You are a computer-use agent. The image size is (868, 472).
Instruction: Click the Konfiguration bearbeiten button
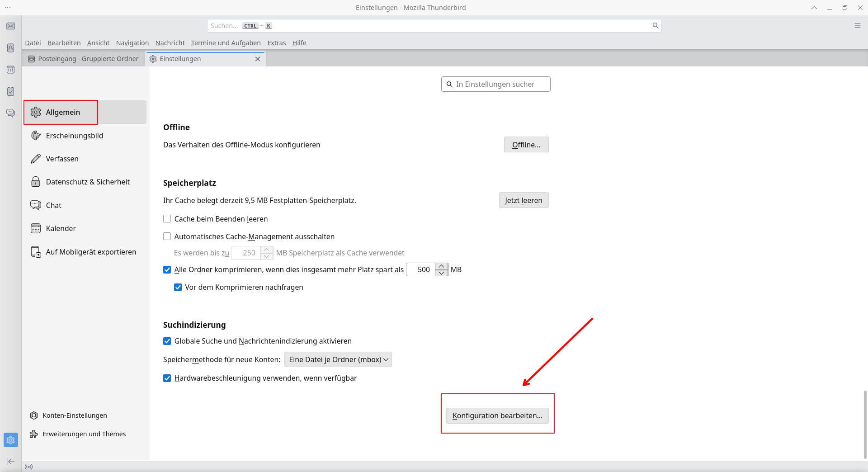point(497,416)
